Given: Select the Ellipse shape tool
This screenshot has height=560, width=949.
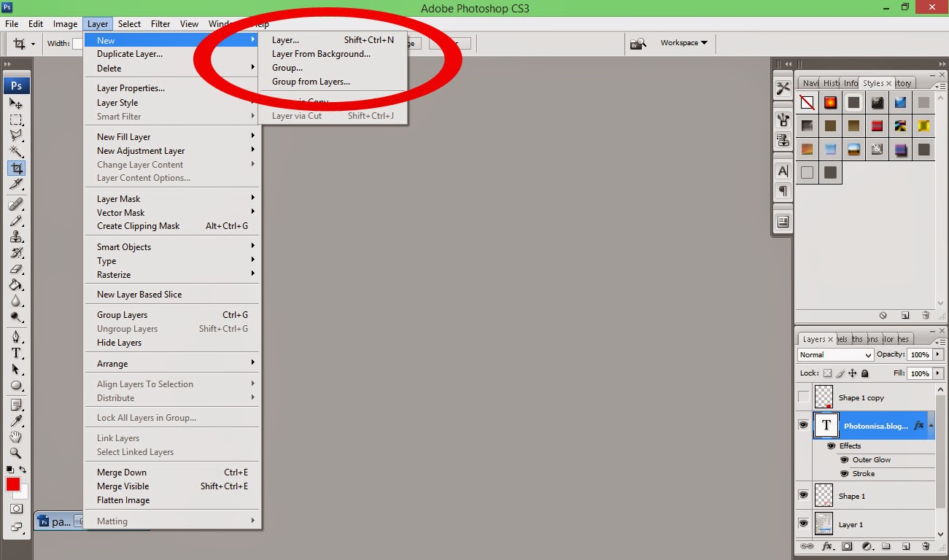Looking at the screenshot, I should [x=16, y=386].
